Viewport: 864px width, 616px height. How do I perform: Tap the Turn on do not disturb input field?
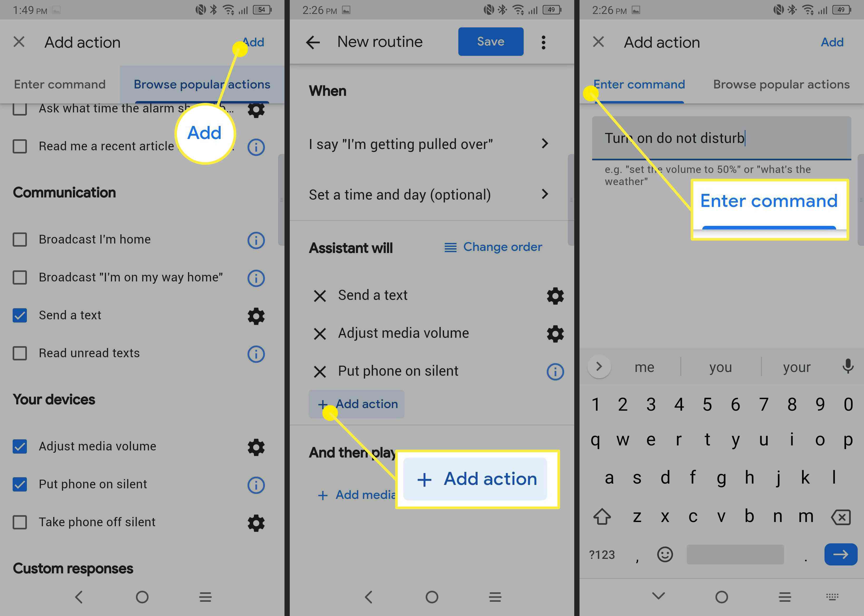720,138
